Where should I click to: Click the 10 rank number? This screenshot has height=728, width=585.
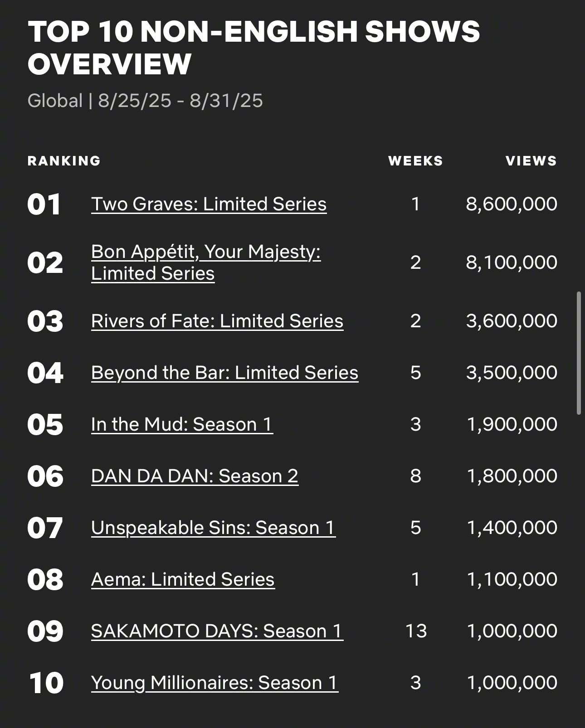tap(46, 683)
